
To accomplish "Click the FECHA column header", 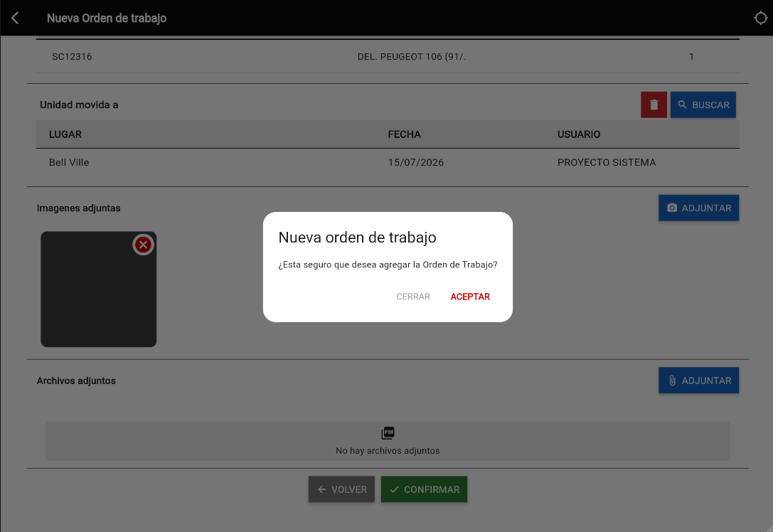I will point(404,134).
